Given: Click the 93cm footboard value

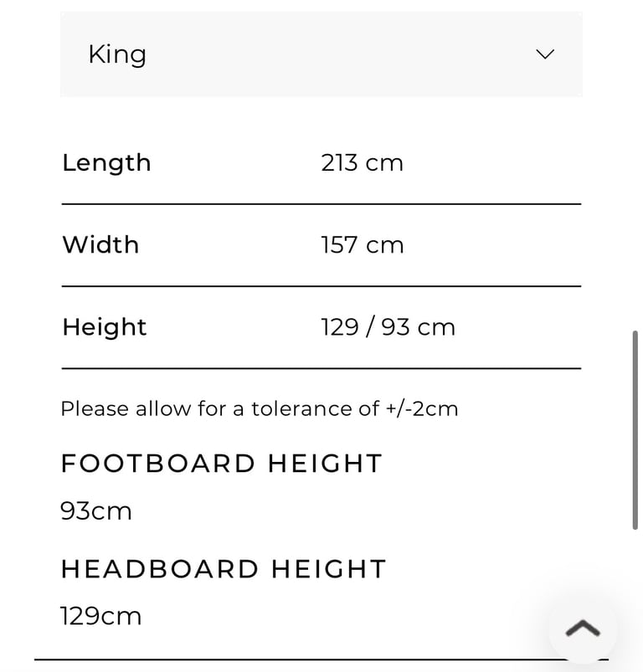Looking at the screenshot, I should (96, 510).
